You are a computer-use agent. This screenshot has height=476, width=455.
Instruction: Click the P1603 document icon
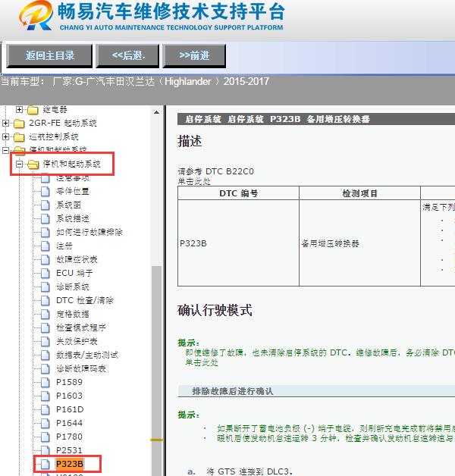click(x=45, y=396)
